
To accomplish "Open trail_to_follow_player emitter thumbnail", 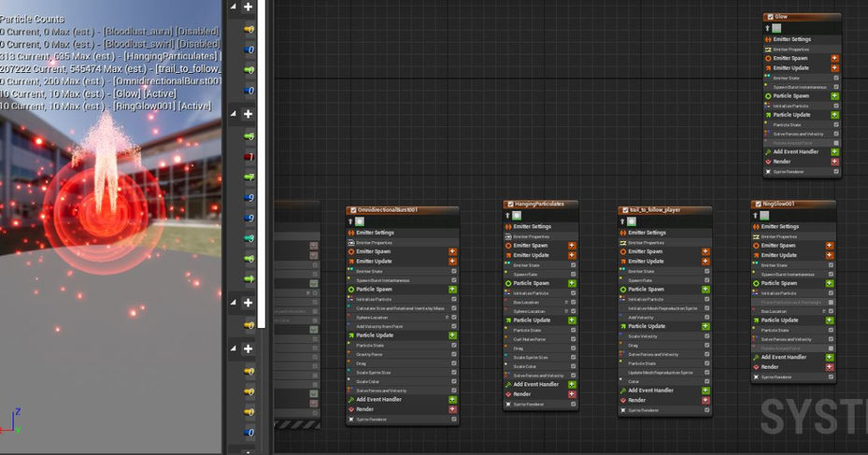I will [632, 221].
